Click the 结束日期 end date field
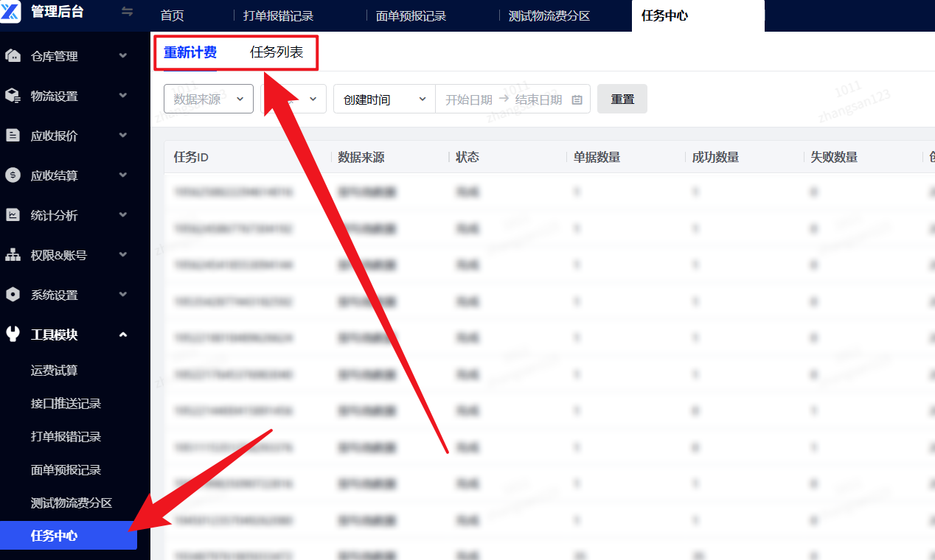This screenshot has width=935, height=560. click(538, 99)
